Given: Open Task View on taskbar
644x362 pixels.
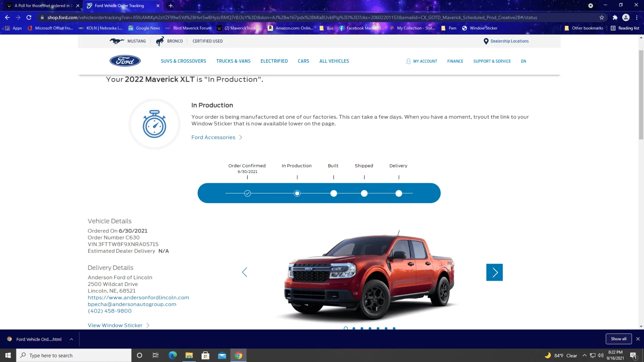Looking at the screenshot, I should (156, 355).
